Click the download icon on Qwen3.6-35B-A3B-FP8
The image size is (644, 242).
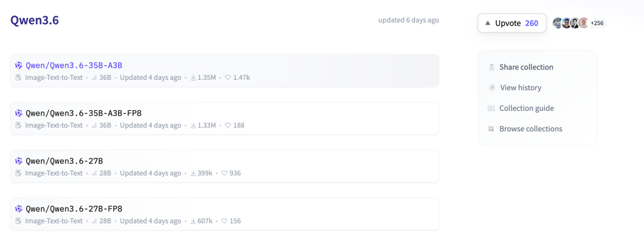[193, 125]
